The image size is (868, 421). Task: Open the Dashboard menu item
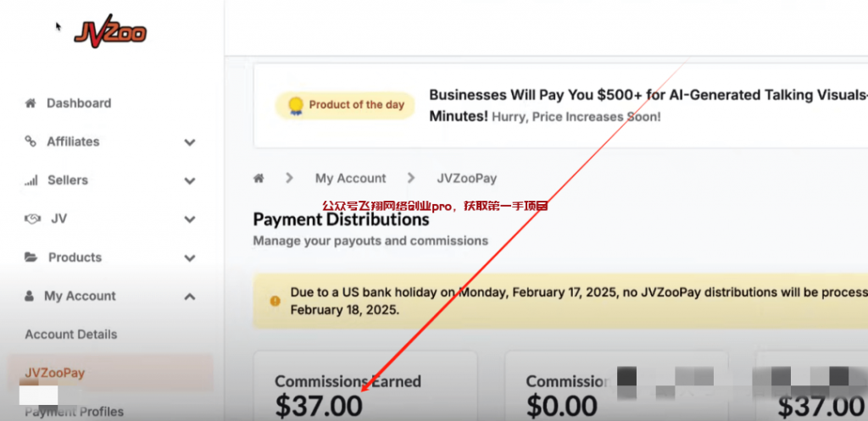[x=78, y=103]
